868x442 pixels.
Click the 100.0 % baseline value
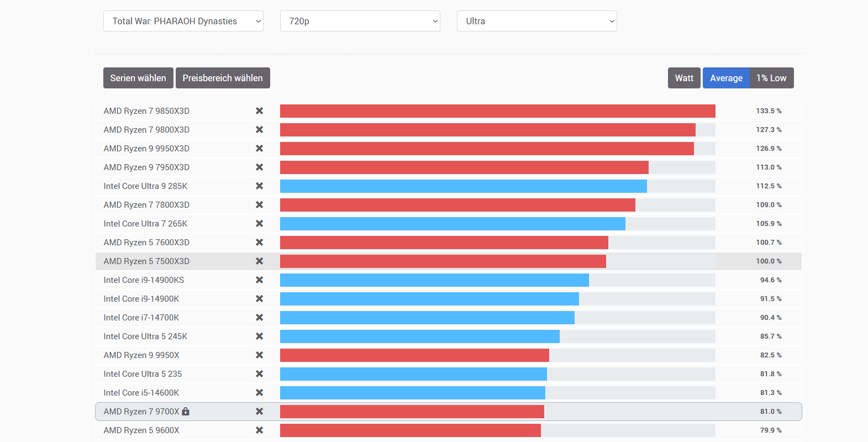[x=769, y=261]
